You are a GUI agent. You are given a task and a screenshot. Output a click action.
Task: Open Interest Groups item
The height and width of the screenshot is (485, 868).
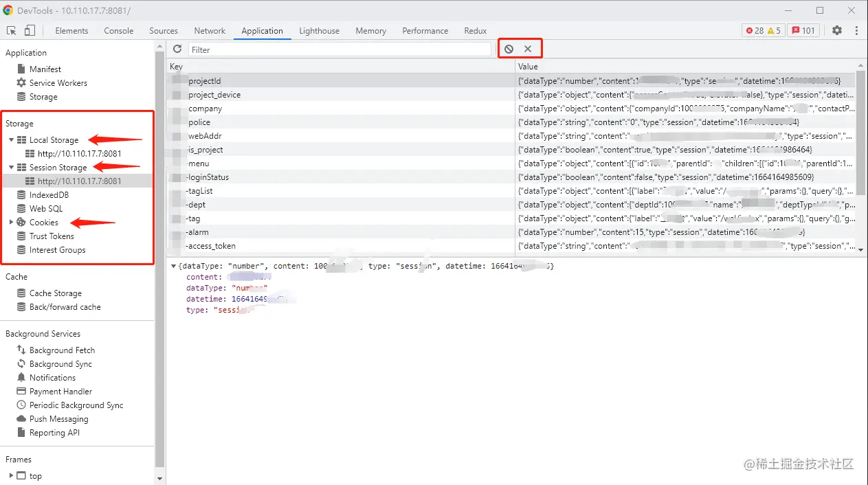58,250
